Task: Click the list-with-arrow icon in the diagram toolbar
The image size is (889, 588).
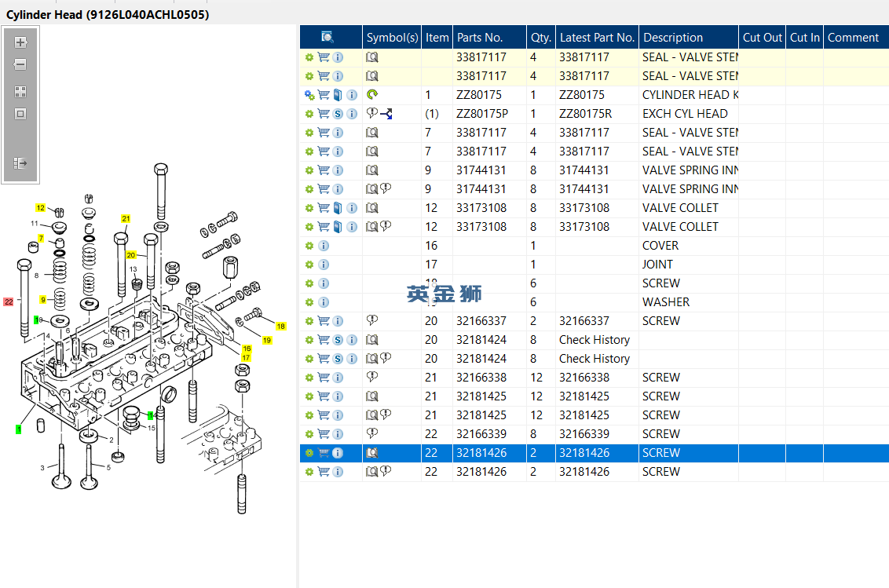Action: pos(20,163)
